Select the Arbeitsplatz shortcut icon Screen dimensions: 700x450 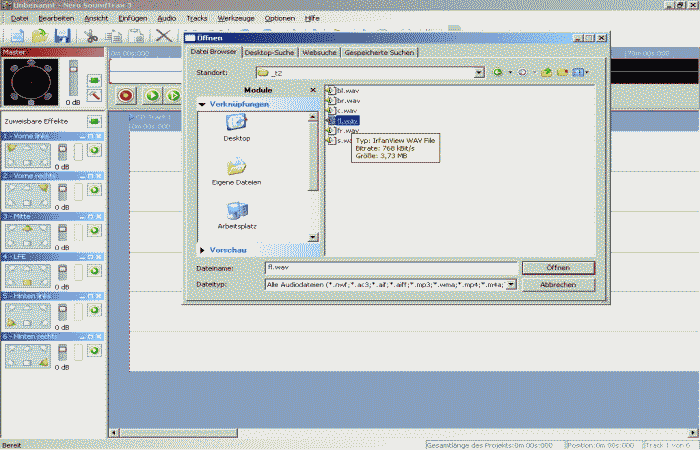click(x=237, y=212)
